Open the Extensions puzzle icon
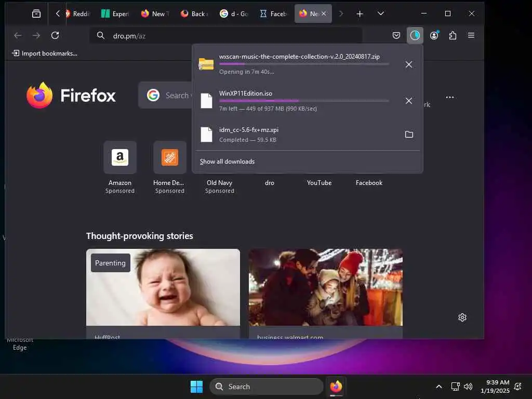Image resolution: width=532 pixels, height=399 pixels. [453, 35]
